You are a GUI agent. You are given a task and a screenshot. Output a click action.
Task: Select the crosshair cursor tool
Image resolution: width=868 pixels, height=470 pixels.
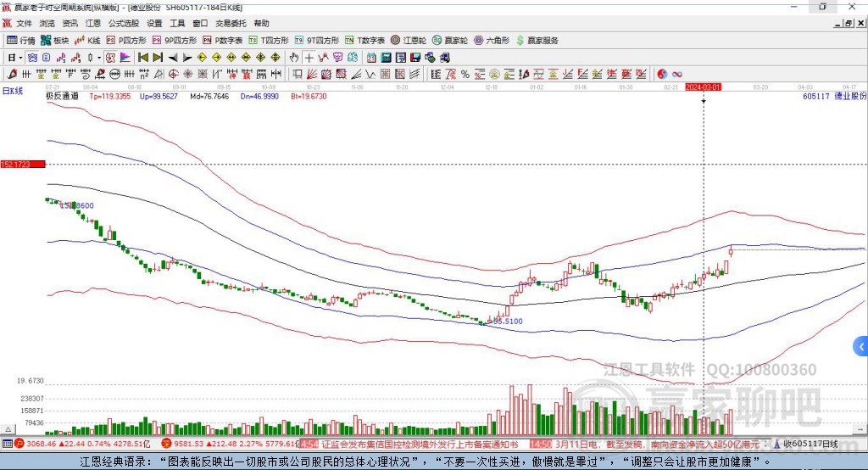[x=309, y=58]
